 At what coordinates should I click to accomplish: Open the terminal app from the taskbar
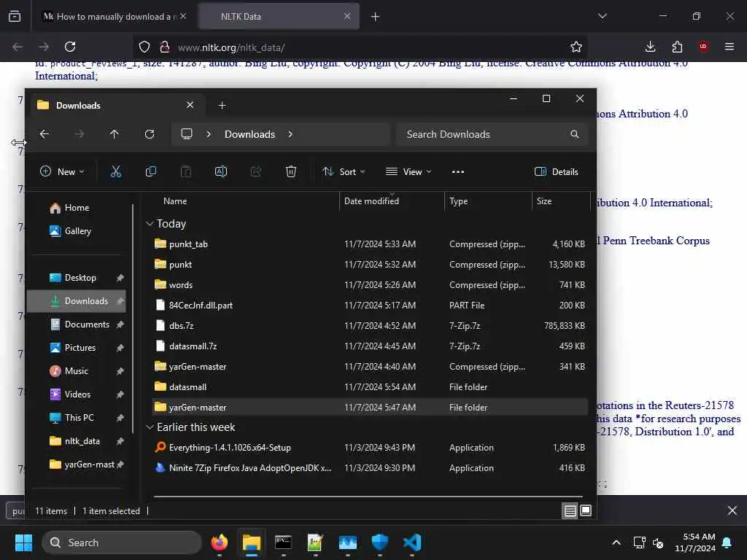[x=284, y=542]
